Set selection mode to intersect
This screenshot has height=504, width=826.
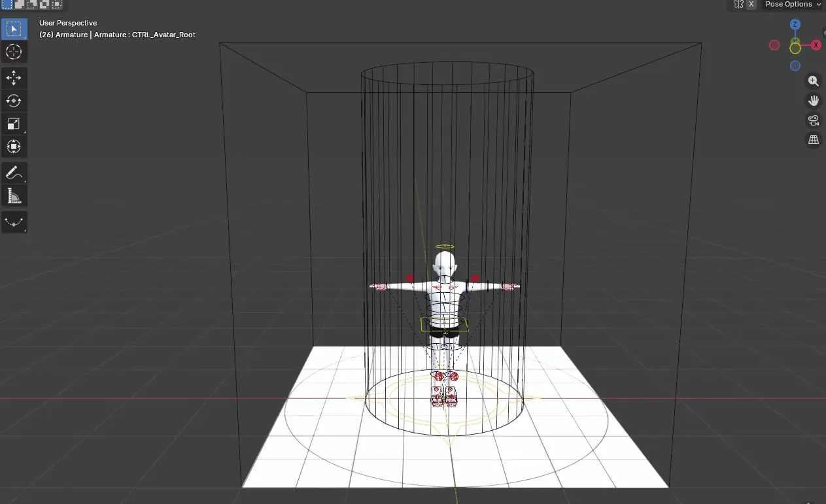(x=57, y=4)
